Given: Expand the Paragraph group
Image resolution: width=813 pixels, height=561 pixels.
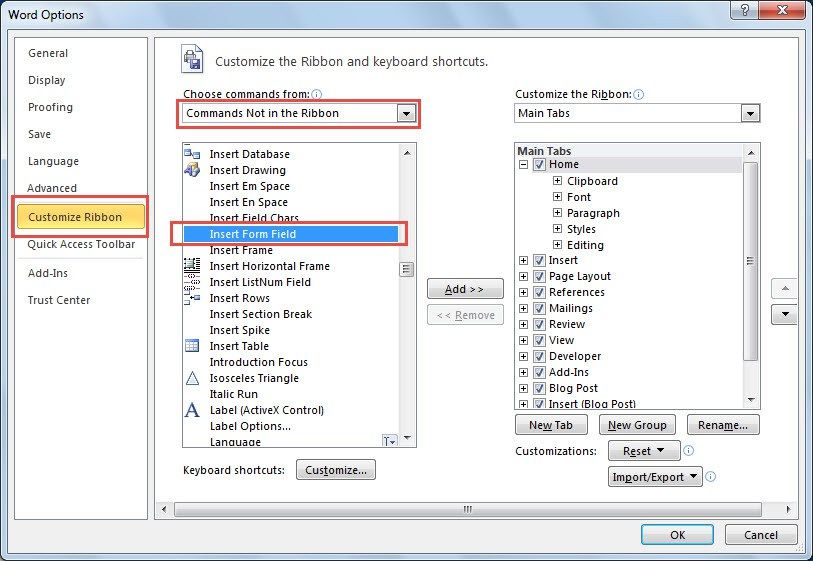Looking at the screenshot, I should 557,213.
